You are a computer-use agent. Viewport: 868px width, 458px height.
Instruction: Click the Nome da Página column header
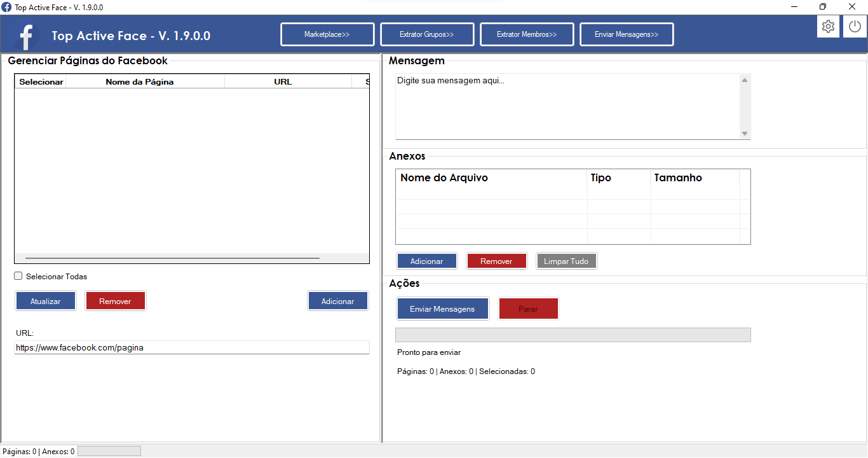click(146, 81)
